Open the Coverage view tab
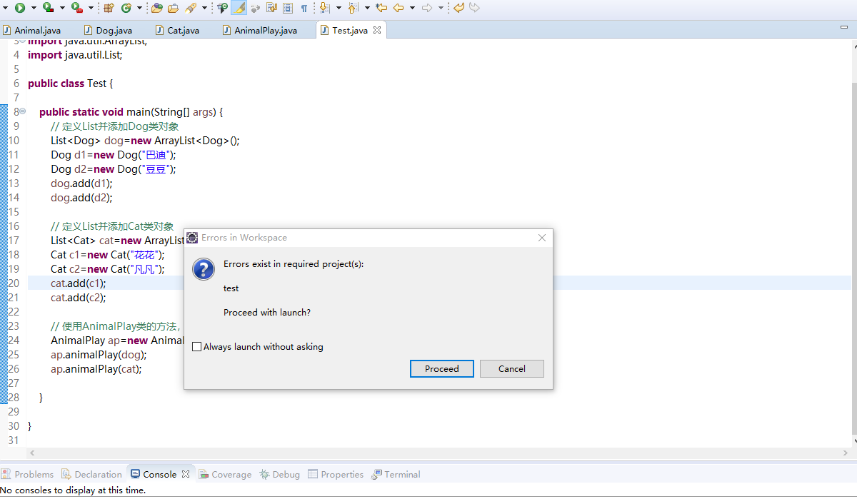This screenshot has width=857, height=504. [225, 474]
